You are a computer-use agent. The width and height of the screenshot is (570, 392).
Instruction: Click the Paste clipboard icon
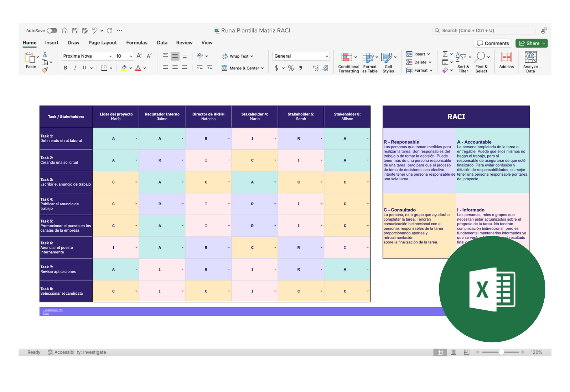[30, 57]
